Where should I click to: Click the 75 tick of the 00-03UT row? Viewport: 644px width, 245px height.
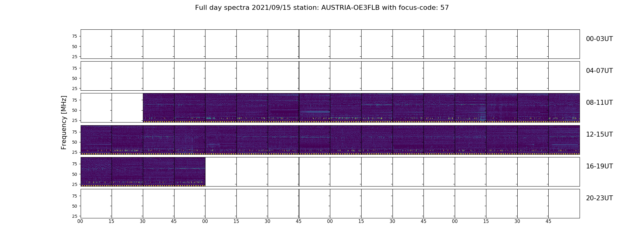coord(75,36)
